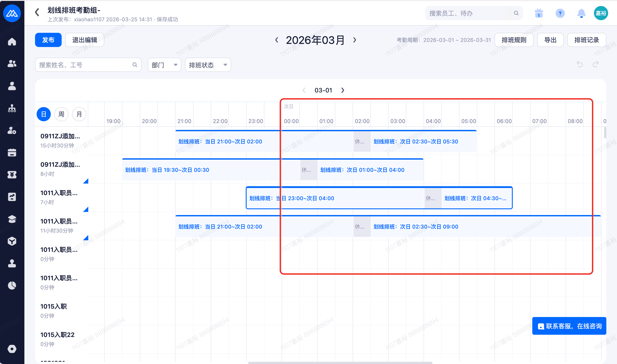Image resolution: width=617 pixels, height=364 pixels.
Task: Click the notification bell icon
Action: [581, 13]
